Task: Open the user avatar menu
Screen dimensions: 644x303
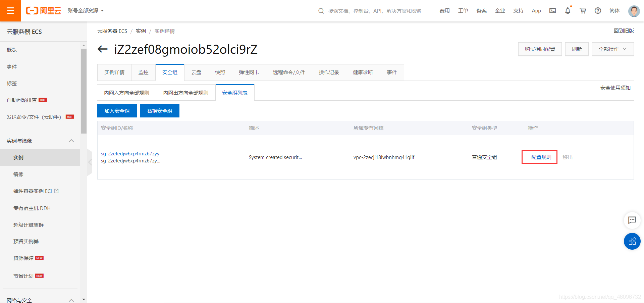Action: (634, 11)
